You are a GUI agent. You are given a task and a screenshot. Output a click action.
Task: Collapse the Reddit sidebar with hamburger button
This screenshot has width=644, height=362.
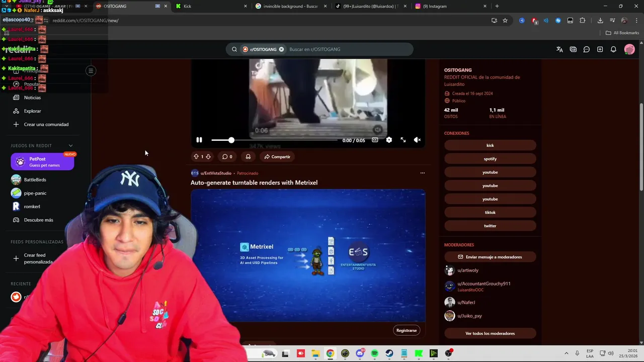point(91,71)
